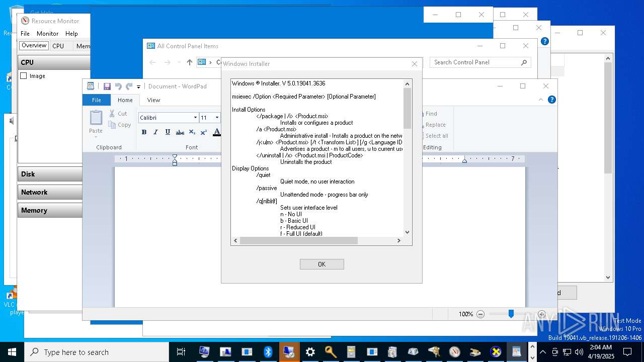Viewport: 644px width, 362px height.
Task: Click Find in the WordPad Editing group
Action: pos(431,114)
